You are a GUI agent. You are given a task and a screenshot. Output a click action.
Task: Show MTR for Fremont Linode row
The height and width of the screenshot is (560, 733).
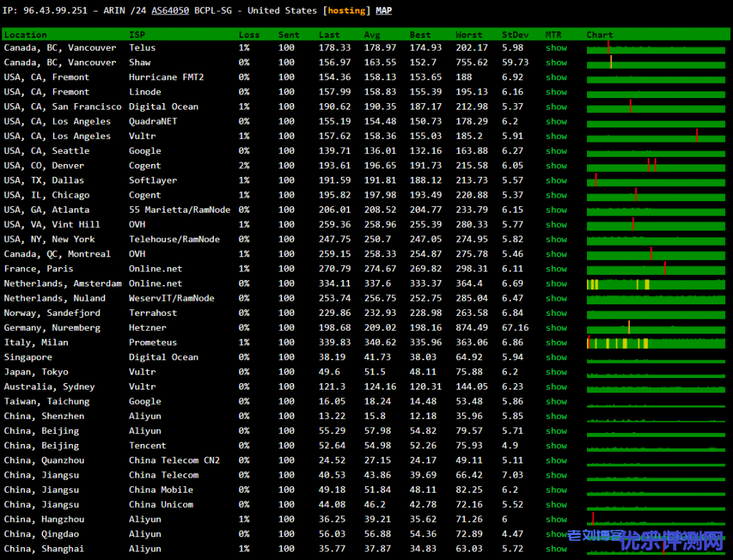(555, 92)
